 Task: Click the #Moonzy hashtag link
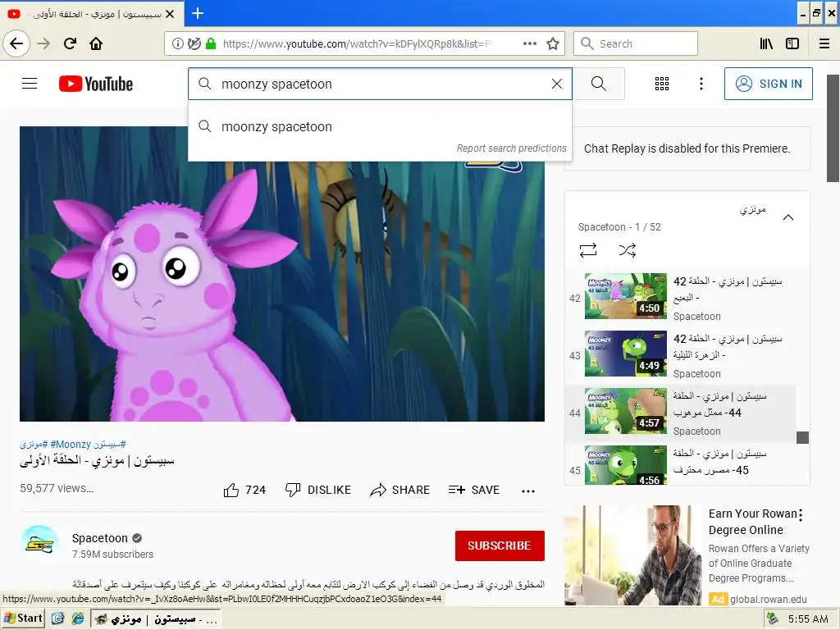71,444
